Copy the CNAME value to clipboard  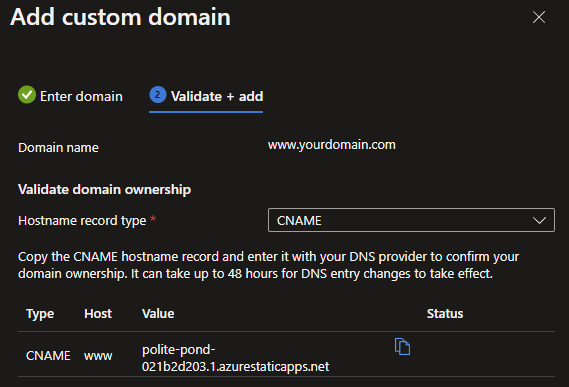point(402,346)
